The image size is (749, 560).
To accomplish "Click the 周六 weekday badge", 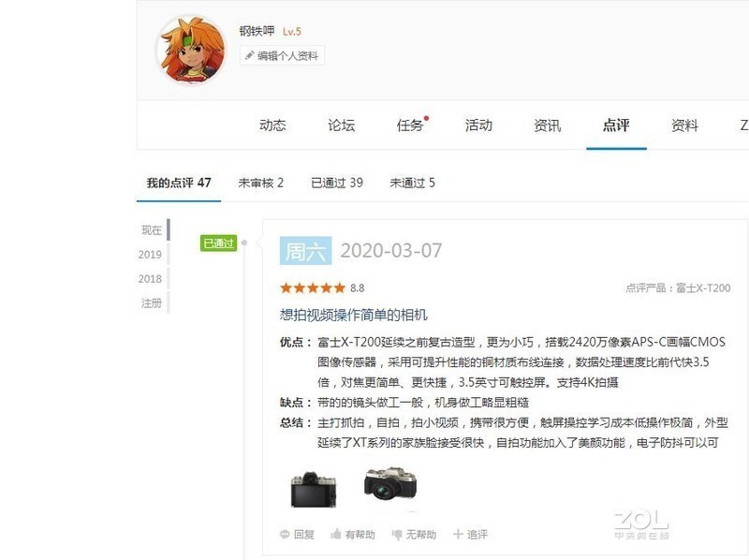I will point(306,251).
